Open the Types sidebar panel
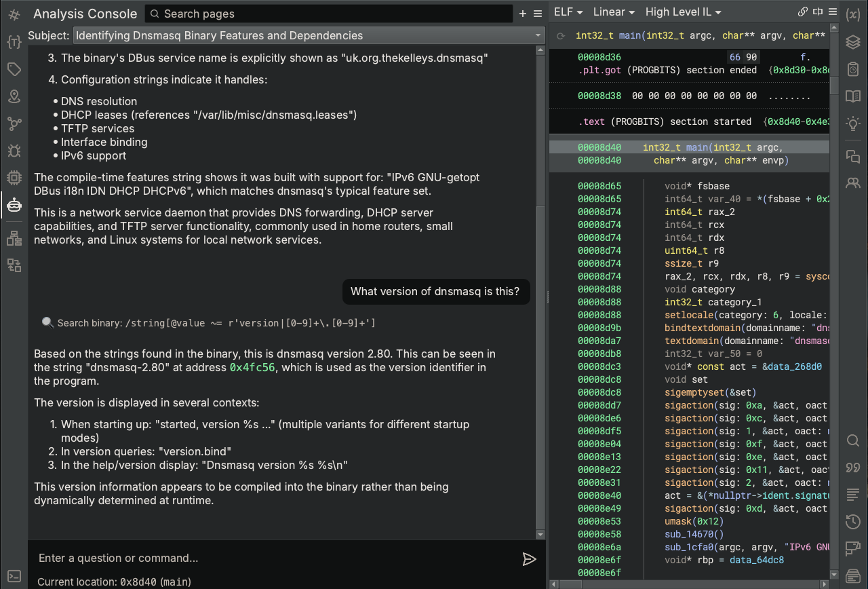 pyautogui.click(x=14, y=42)
